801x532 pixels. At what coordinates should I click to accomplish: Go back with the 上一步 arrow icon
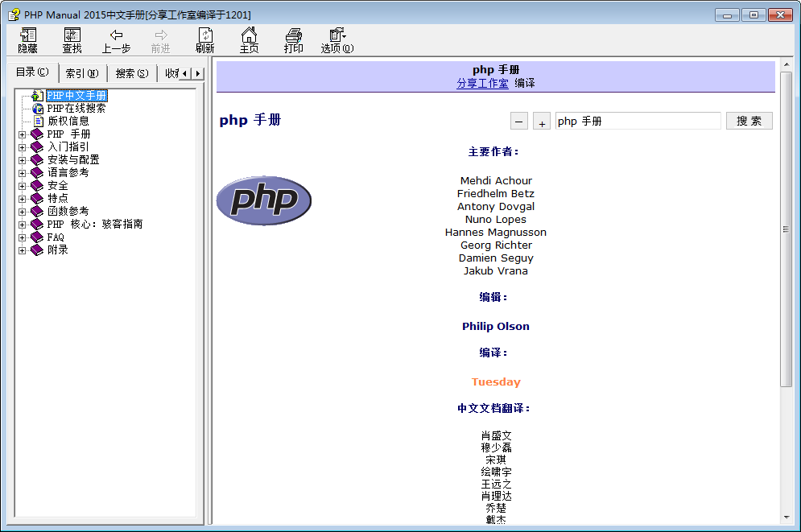tap(116, 35)
